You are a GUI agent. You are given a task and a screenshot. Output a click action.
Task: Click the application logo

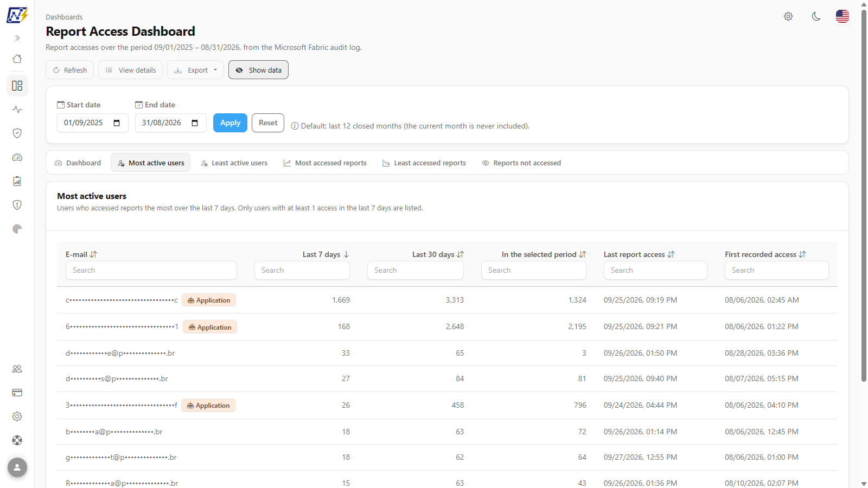pos(17,15)
